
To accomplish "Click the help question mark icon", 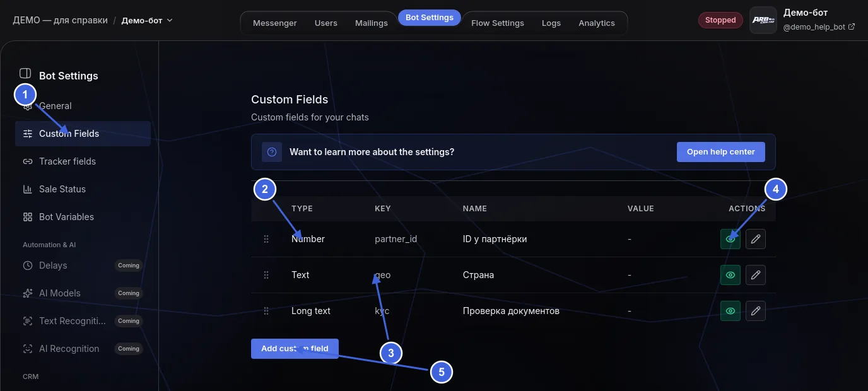I will coord(272,152).
